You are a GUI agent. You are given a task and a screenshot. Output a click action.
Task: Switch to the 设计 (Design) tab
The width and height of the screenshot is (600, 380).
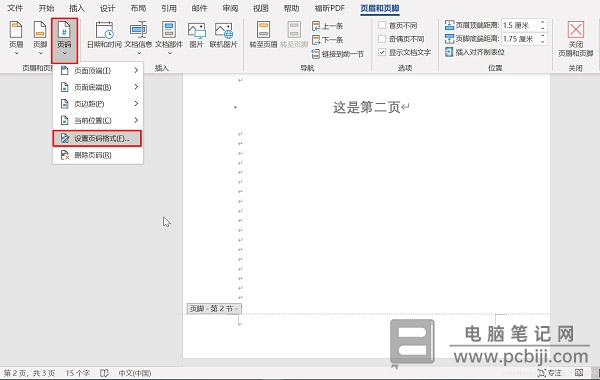[x=108, y=8]
